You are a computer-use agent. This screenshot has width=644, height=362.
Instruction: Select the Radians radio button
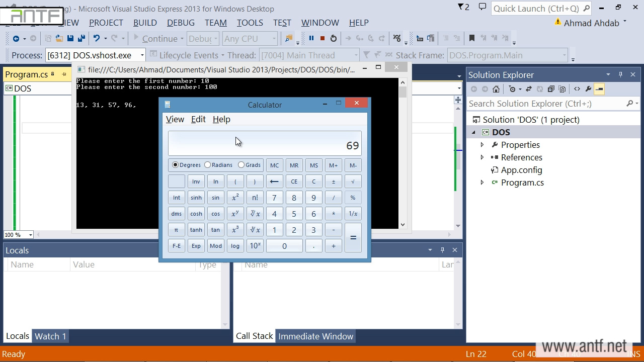point(208,165)
